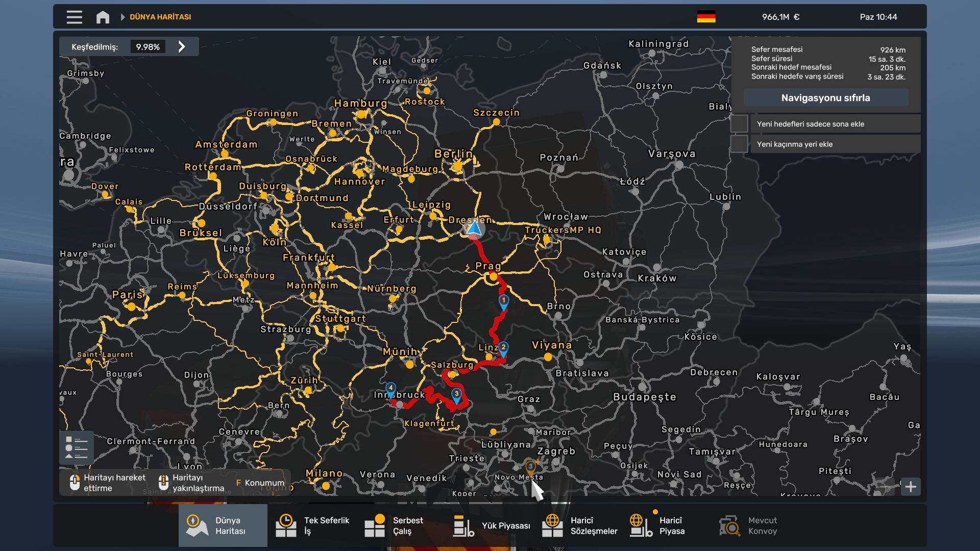
Task: Open the Haricî Sözleşmeler tab
Action: pos(580,525)
